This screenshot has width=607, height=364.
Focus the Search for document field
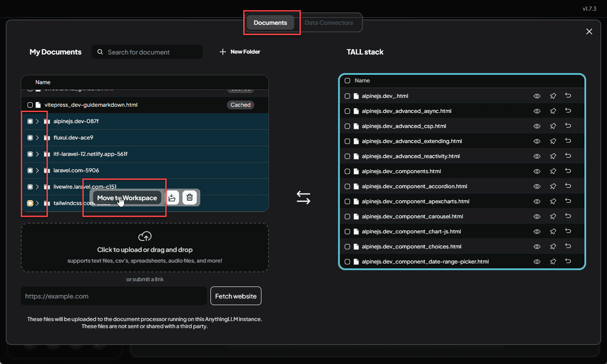pyautogui.click(x=147, y=52)
